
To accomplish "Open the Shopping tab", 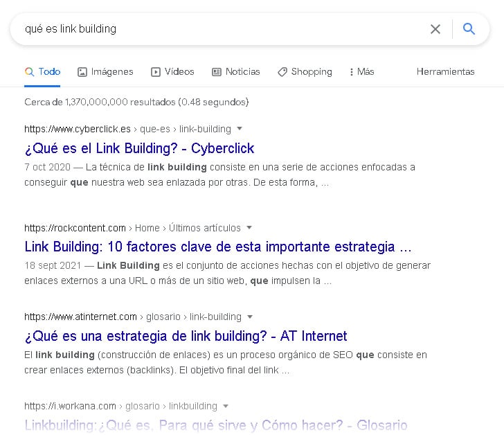I will 305,72.
